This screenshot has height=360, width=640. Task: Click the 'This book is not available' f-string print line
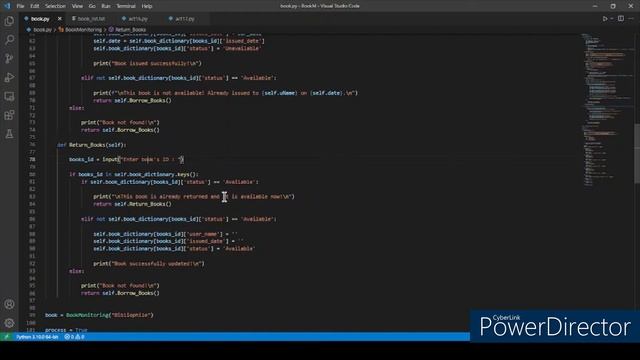[225, 93]
